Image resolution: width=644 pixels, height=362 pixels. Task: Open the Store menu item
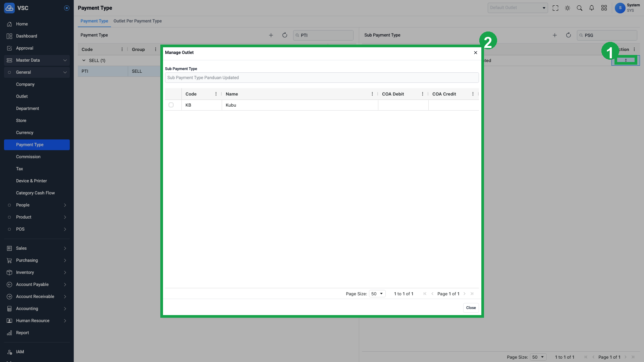click(x=37, y=121)
